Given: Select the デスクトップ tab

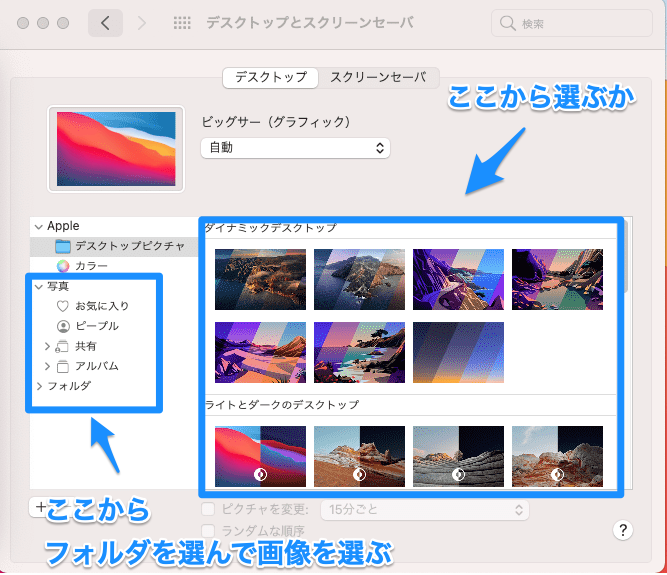Looking at the screenshot, I should (x=271, y=77).
